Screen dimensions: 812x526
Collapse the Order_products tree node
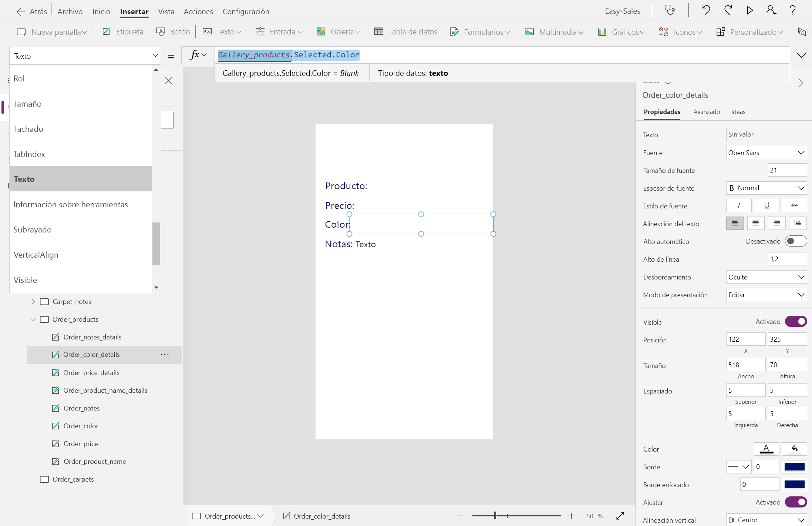[33, 319]
